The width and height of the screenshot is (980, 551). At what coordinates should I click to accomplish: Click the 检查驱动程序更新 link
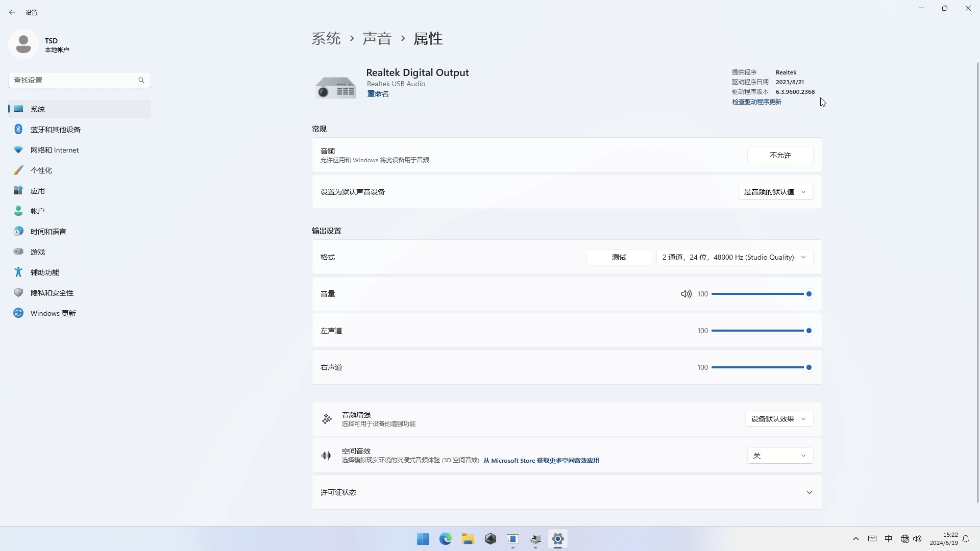coord(756,102)
